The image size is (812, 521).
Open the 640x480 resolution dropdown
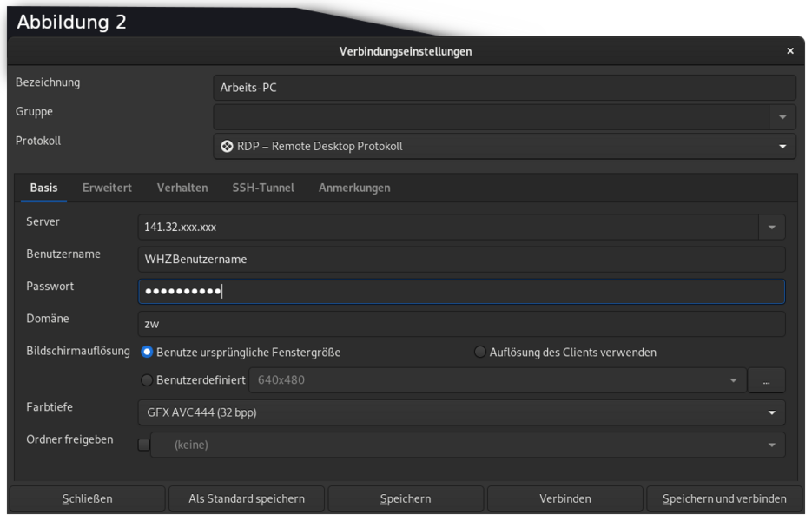coord(498,380)
